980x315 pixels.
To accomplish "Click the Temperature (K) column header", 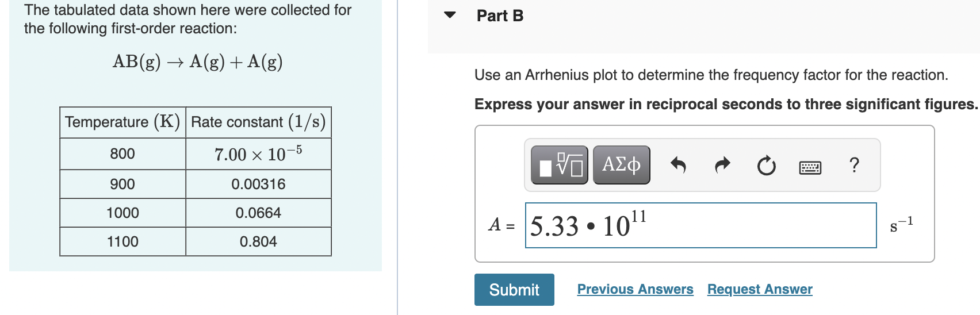I will point(122,122).
